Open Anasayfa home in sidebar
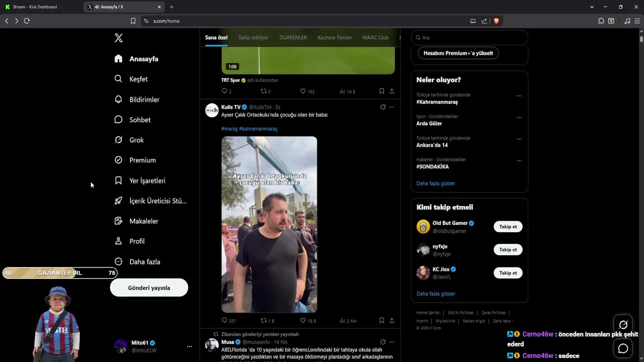Screen dimensions: 644x362 click(136, 59)
